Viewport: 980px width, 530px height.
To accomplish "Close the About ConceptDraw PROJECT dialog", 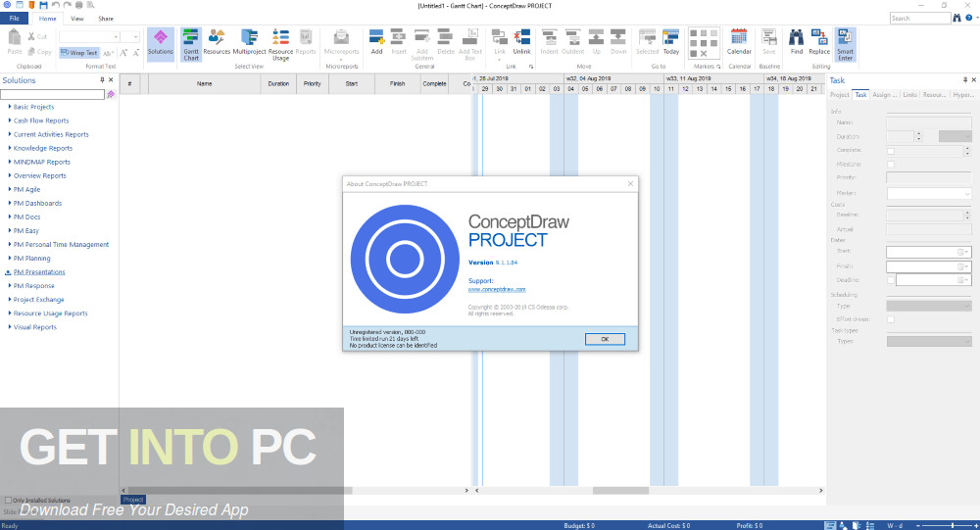I will [630, 184].
